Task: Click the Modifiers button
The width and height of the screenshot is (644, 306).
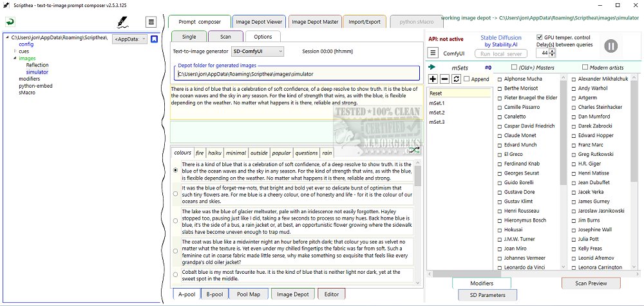Action: coord(482,283)
